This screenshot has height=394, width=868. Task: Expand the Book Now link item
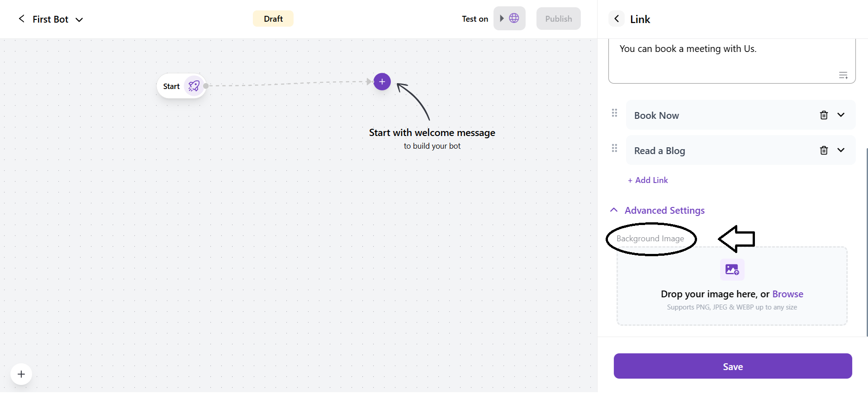pos(841,115)
